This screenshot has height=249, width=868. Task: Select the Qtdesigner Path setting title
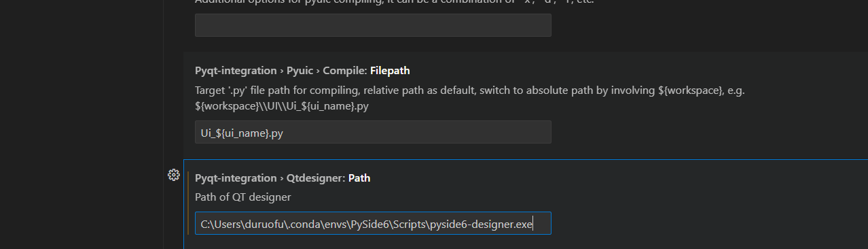coord(283,178)
